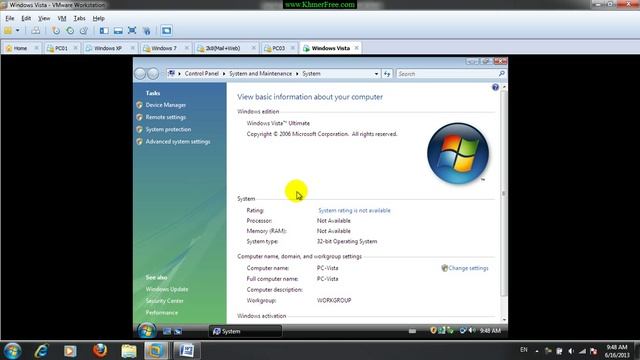The image size is (640, 360).
Task: Click 'System rating is not available' link
Action: point(354,211)
